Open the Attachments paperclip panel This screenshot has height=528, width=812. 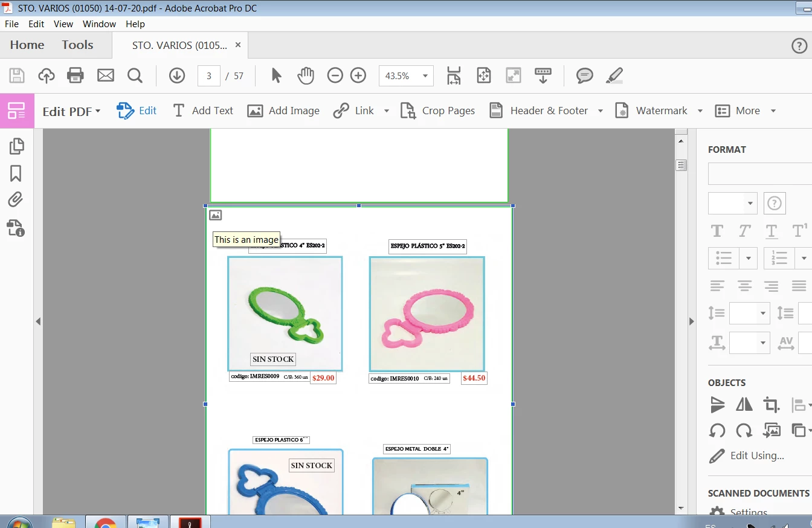(16, 200)
